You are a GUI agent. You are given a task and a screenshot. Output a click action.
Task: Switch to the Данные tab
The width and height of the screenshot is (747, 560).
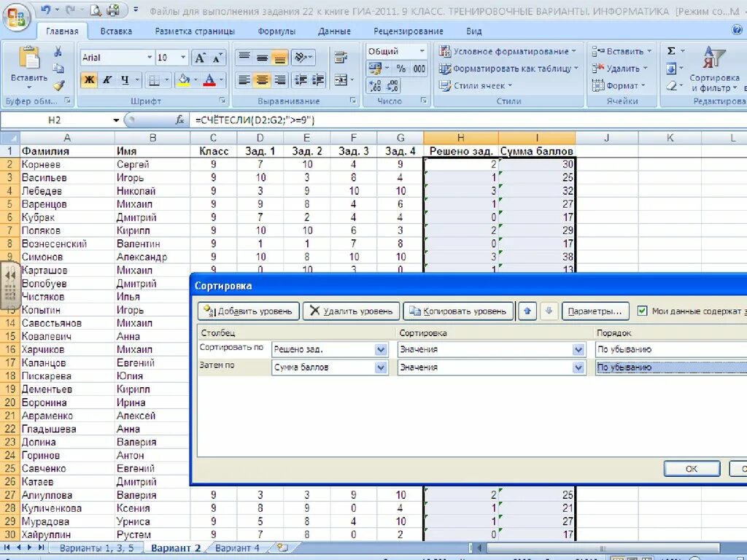pyautogui.click(x=334, y=31)
